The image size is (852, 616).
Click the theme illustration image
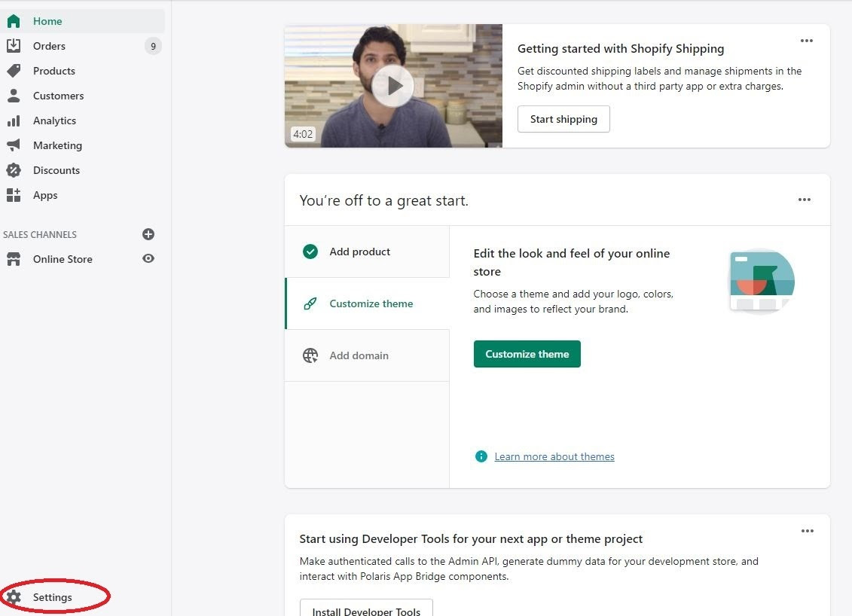click(x=762, y=281)
